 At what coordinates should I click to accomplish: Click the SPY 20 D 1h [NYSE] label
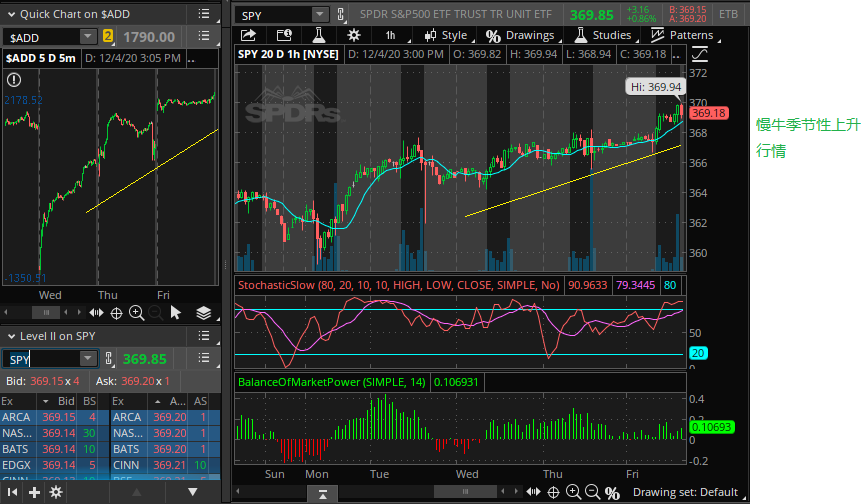click(288, 54)
